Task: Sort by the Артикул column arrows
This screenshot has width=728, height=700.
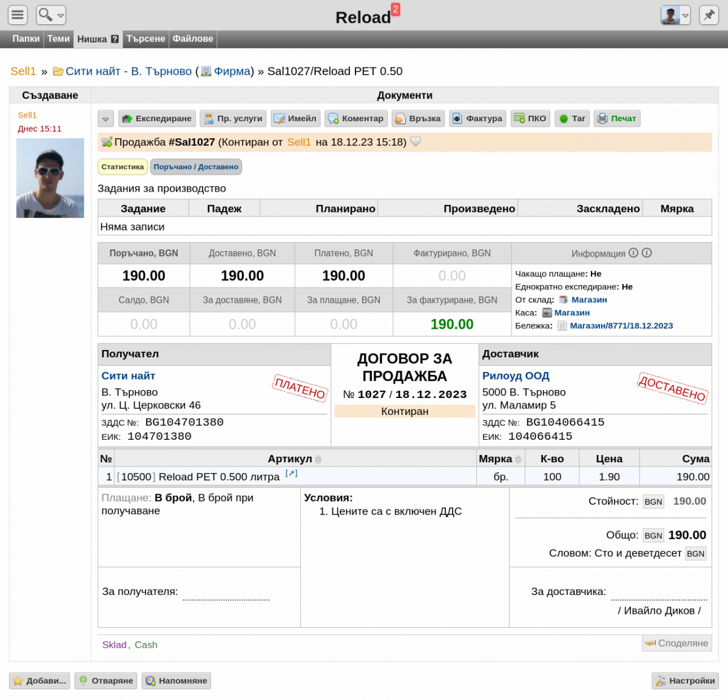Action: coord(318,460)
